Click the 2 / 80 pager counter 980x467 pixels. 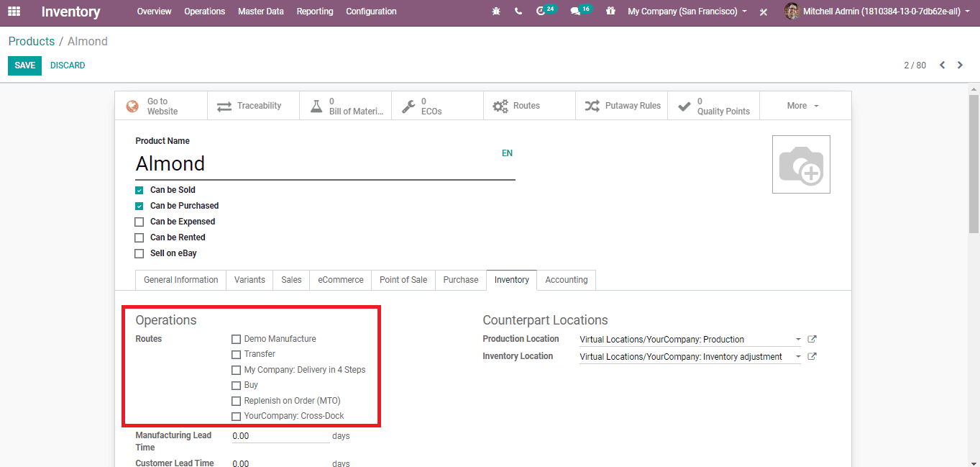click(915, 65)
